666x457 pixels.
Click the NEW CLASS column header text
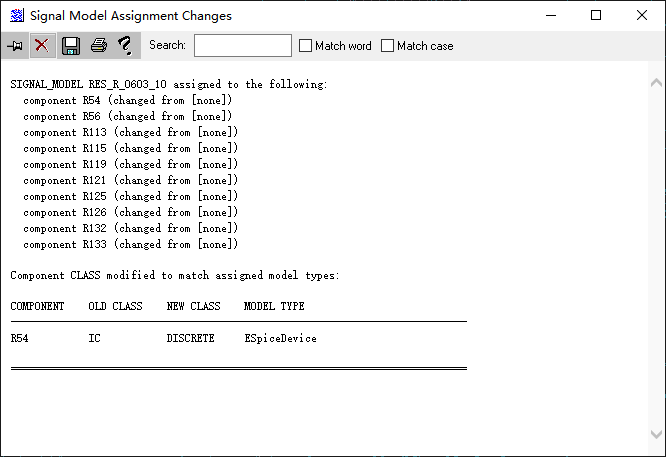tap(193, 306)
